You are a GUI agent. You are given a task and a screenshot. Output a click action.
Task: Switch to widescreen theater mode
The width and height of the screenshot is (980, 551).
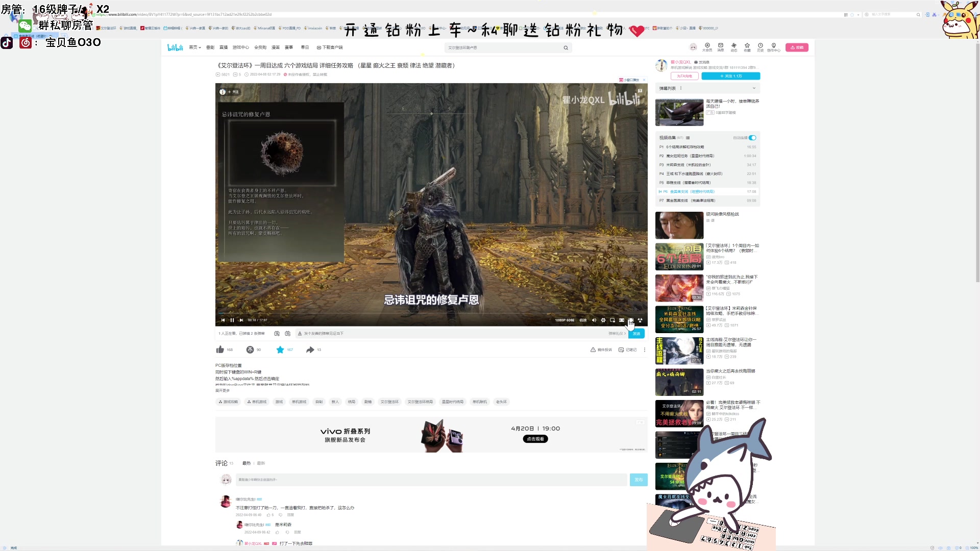622,320
